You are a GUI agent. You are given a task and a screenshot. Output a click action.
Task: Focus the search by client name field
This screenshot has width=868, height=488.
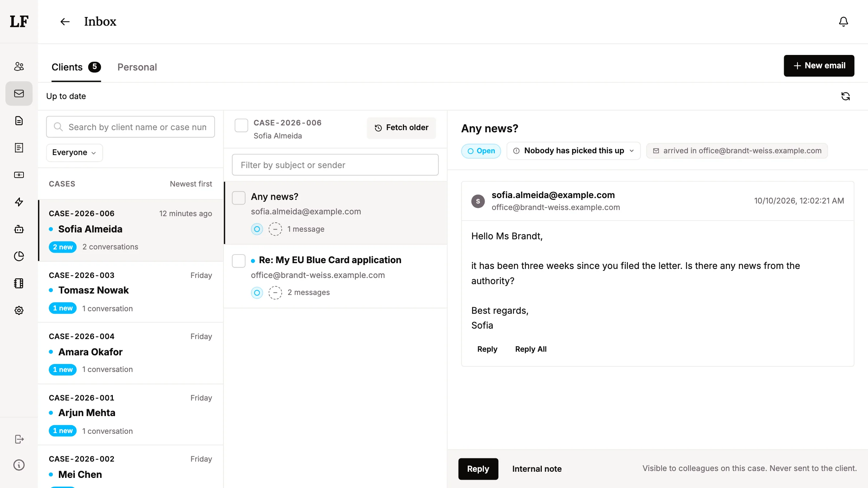tap(131, 127)
